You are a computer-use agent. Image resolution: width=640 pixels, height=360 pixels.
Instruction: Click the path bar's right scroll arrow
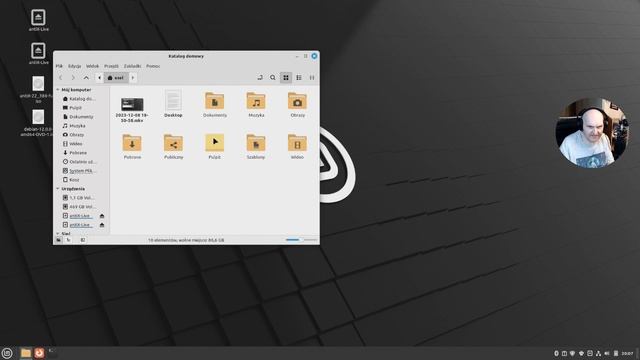tap(133, 78)
